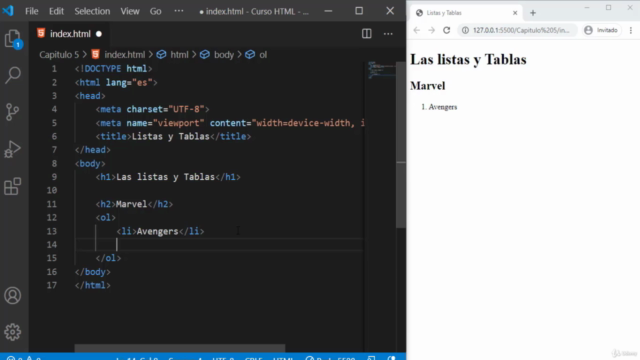Image resolution: width=640 pixels, height=360 pixels.
Task: Click the editor minimap preview
Action: pos(381,69)
